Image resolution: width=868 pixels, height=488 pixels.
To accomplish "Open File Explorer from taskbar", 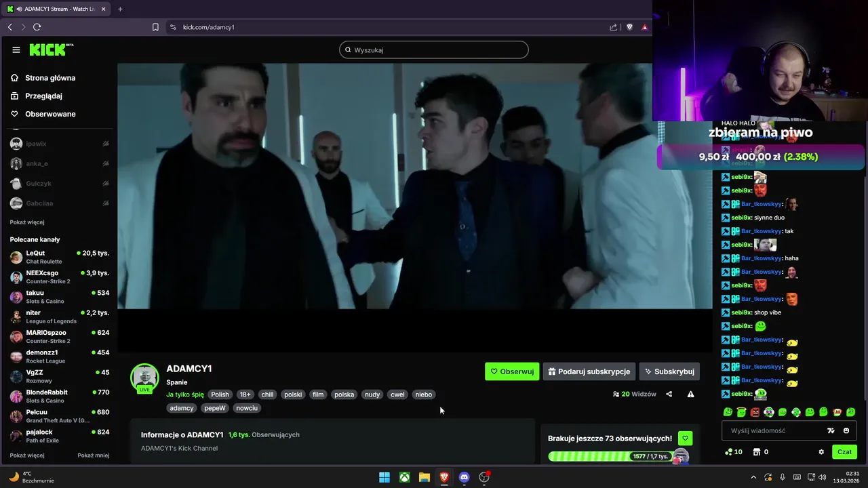I will click(x=424, y=477).
